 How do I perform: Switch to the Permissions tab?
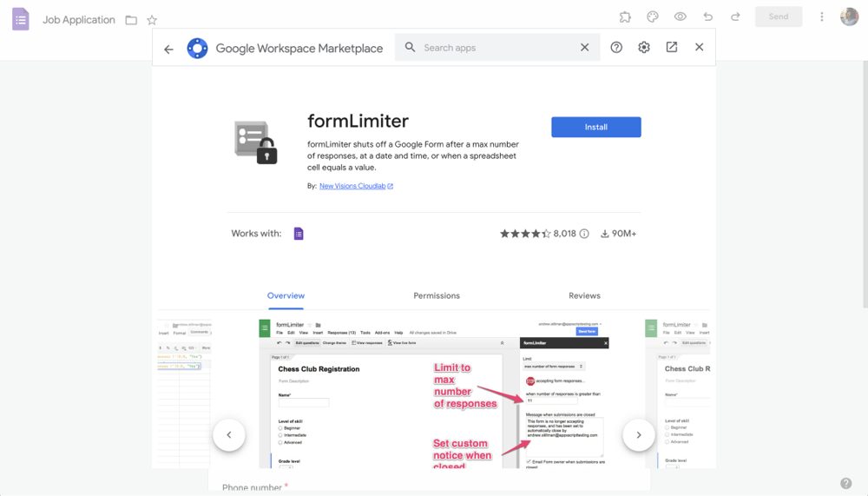[437, 295]
